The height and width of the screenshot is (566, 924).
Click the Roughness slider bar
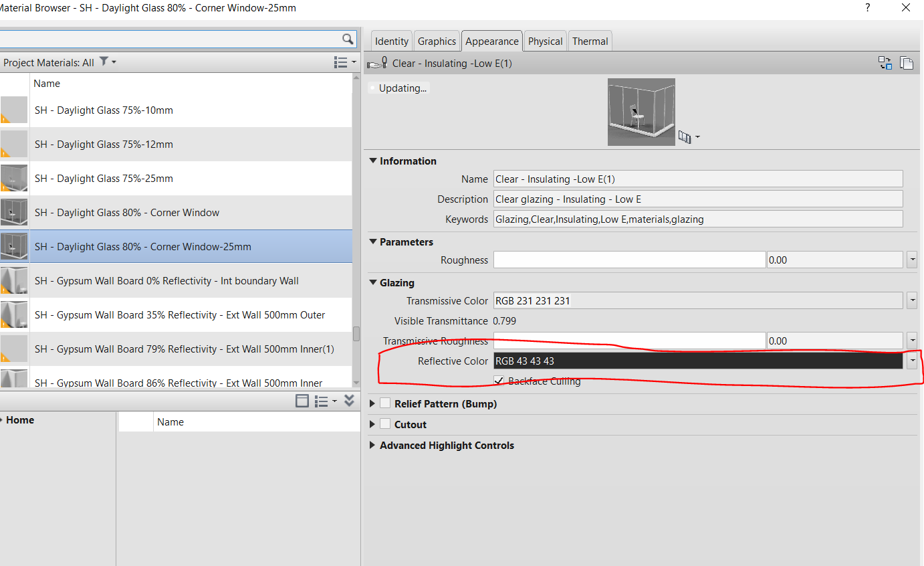tap(629, 260)
